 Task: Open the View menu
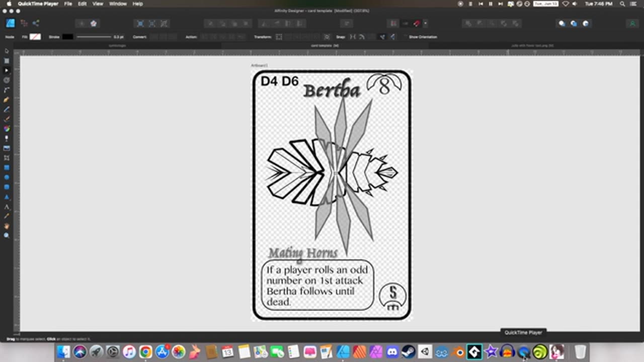98,4
